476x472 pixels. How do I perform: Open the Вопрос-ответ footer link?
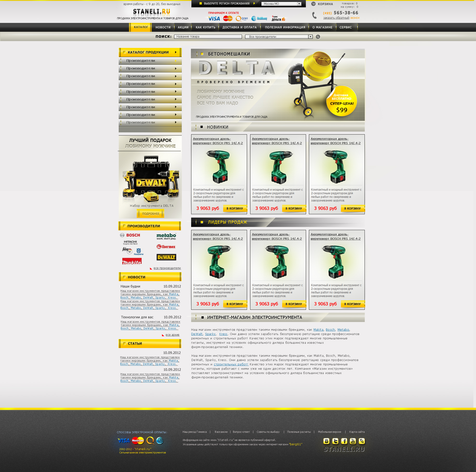point(241,432)
